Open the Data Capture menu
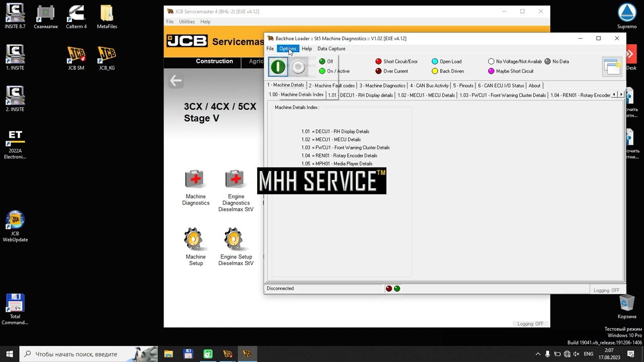 pyautogui.click(x=331, y=49)
